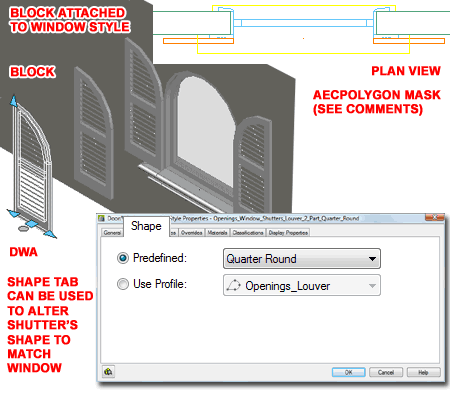
Task: Expand the Openings_Louver profile dropdown
Action: pyautogui.click(x=302, y=285)
